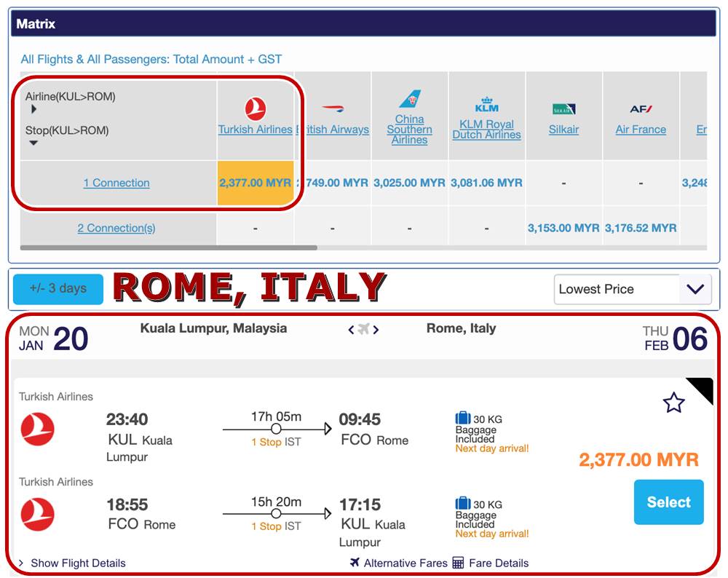Expand Show Flight Details

coord(72,563)
